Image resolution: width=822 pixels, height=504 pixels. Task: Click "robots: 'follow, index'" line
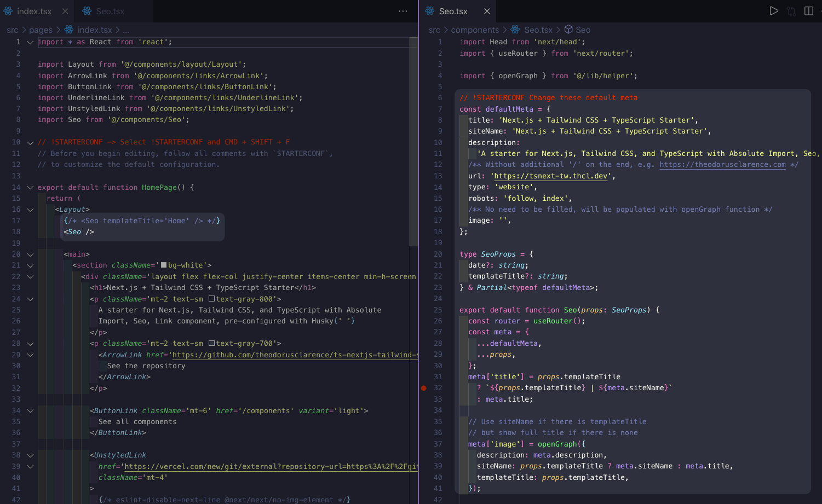tap(520, 199)
